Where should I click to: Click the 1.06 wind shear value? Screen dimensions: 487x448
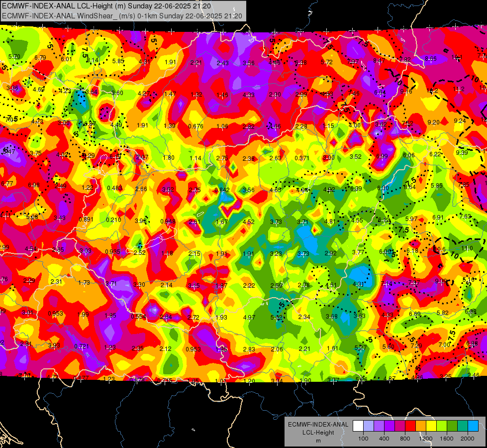[x=222, y=126]
